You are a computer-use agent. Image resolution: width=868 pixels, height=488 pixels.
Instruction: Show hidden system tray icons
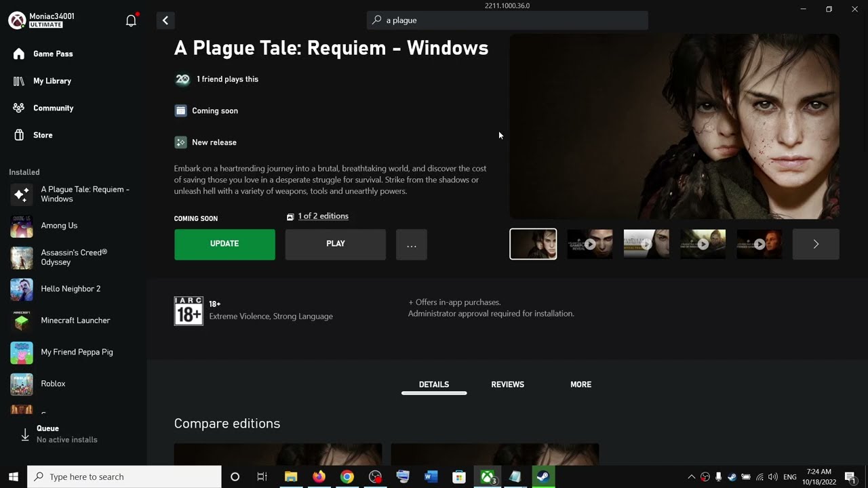[x=691, y=477]
